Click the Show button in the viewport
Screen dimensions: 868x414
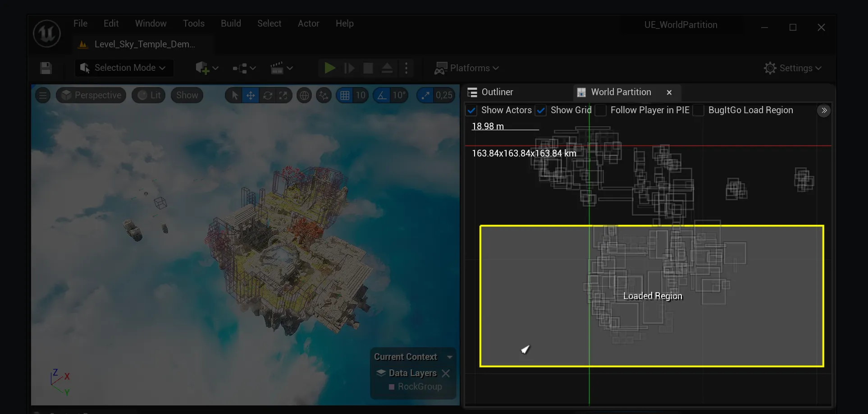(187, 95)
